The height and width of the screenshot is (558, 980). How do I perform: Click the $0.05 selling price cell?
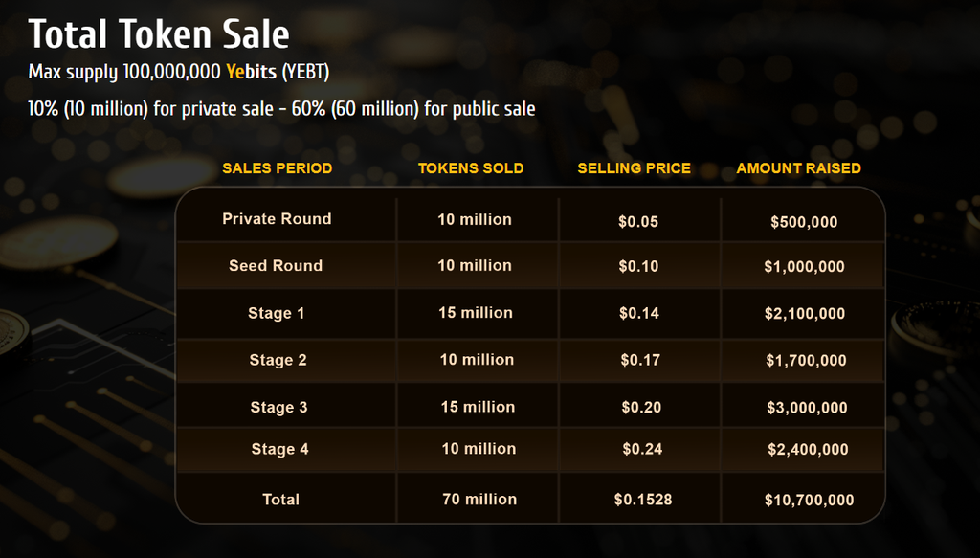(638, 222)
